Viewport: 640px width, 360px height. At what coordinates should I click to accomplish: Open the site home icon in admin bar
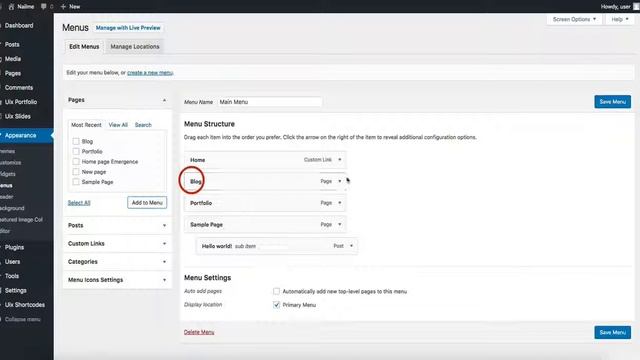[x=11, y=7]
